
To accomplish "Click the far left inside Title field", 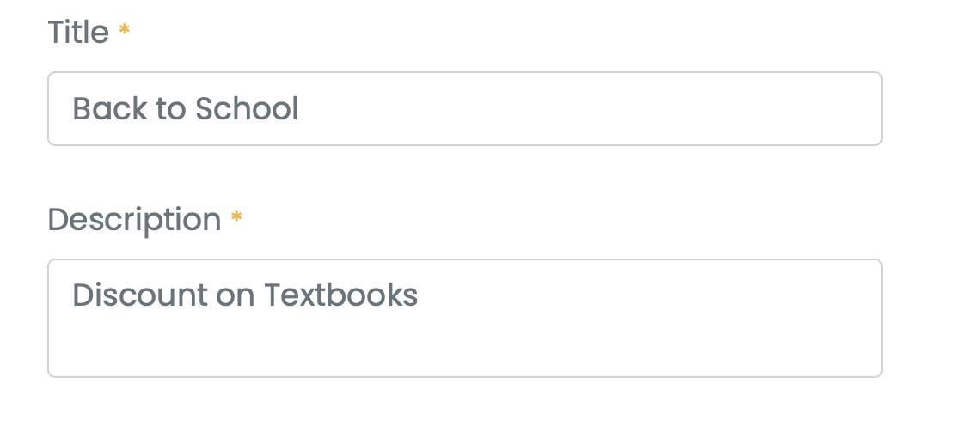I will pos(58,109).
